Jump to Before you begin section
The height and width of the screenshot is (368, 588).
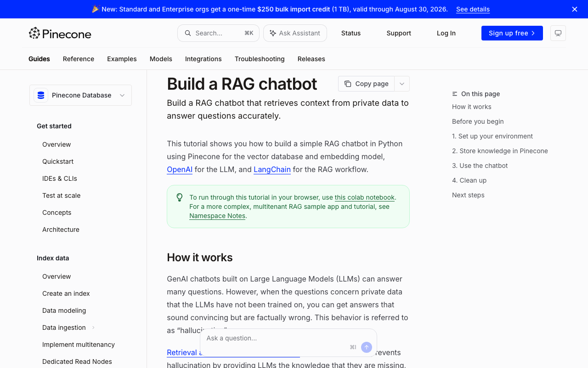(x=478, y=121)
